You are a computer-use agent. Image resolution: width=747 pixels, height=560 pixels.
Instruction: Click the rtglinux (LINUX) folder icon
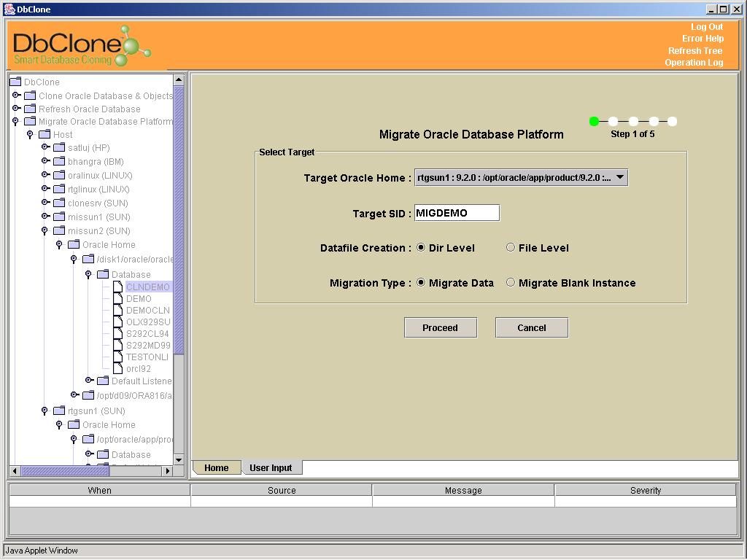pyautogui.click(x=59, y=189)
